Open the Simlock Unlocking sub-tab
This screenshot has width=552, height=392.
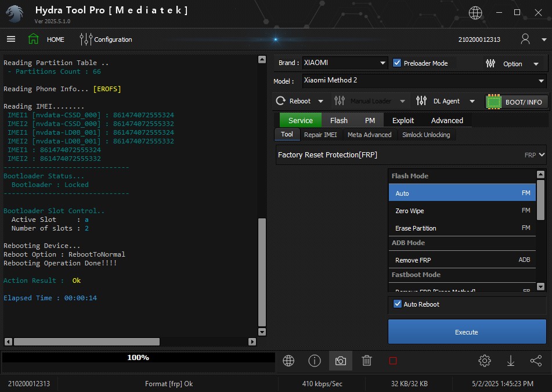(426, 135)
